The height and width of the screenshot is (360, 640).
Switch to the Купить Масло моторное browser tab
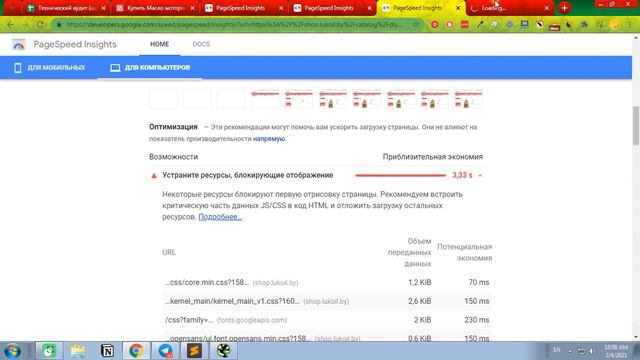pos(155,8)
